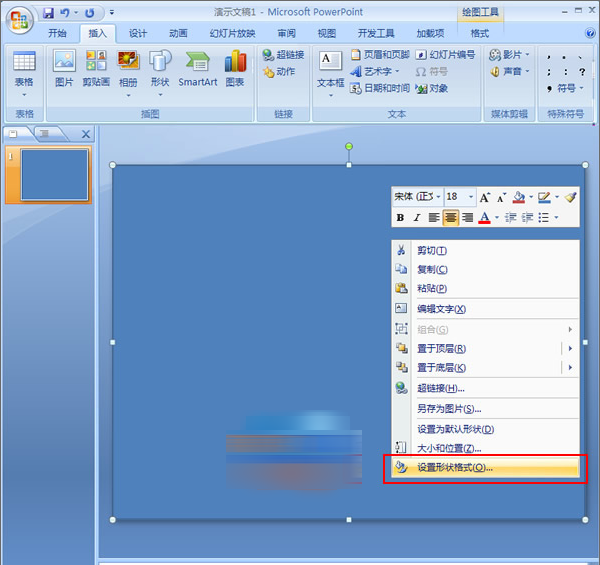Open the 剪贴画 clip art pane
600x565 pixels.
[x=96, y=69]
